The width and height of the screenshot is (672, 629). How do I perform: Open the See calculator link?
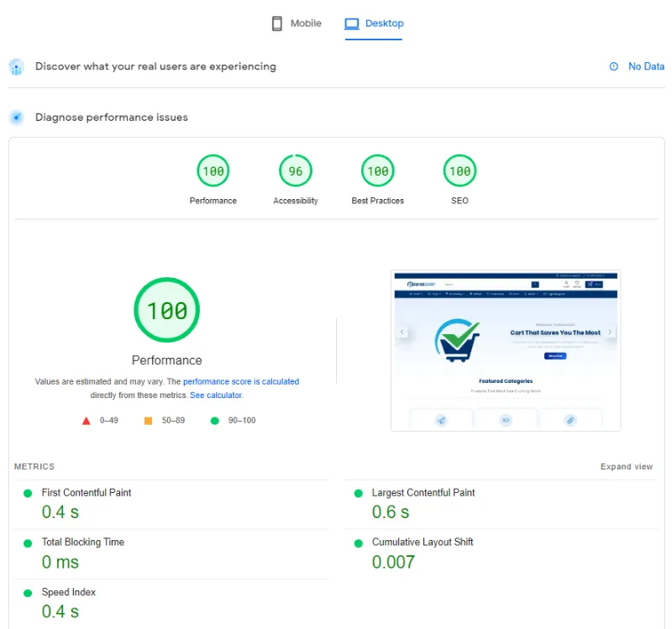(x=216, y=395)
